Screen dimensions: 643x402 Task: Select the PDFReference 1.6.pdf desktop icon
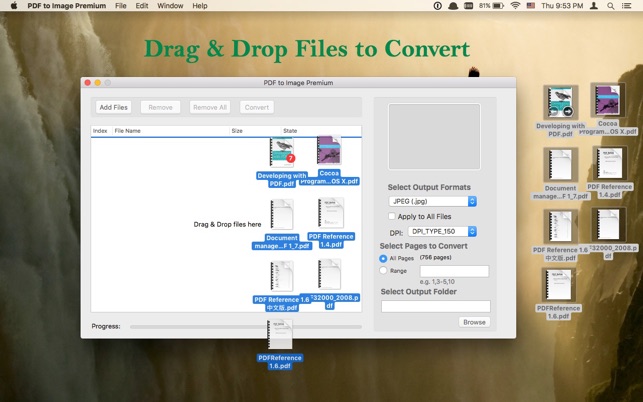click(x=559, y=285)
